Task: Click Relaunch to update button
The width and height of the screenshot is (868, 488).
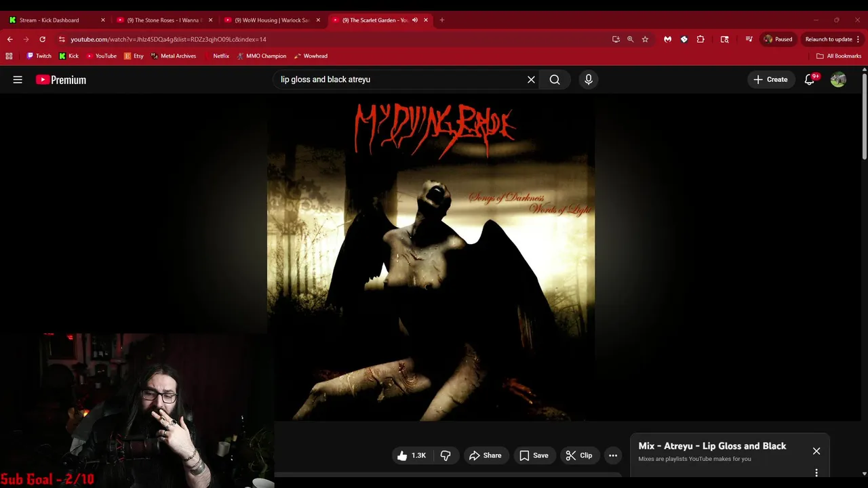Action: 829,39
